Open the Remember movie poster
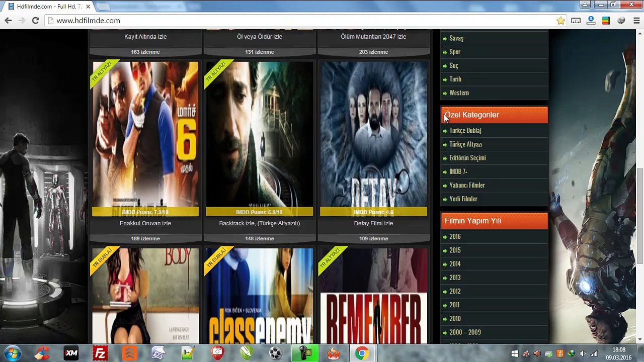 373,296
